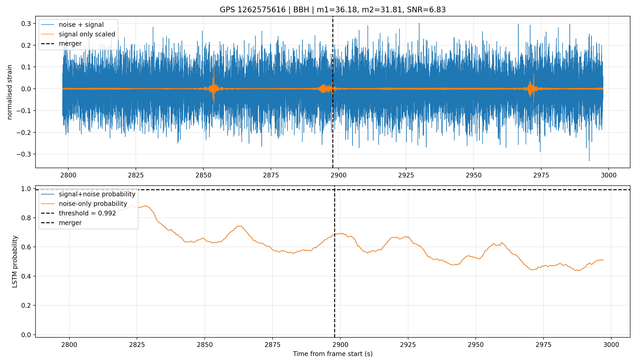Screen dimensions: 637x364
Task: Click the 'threshold = 0.992' legend entry
Action: pyautogui.click(x=78, y=213)
